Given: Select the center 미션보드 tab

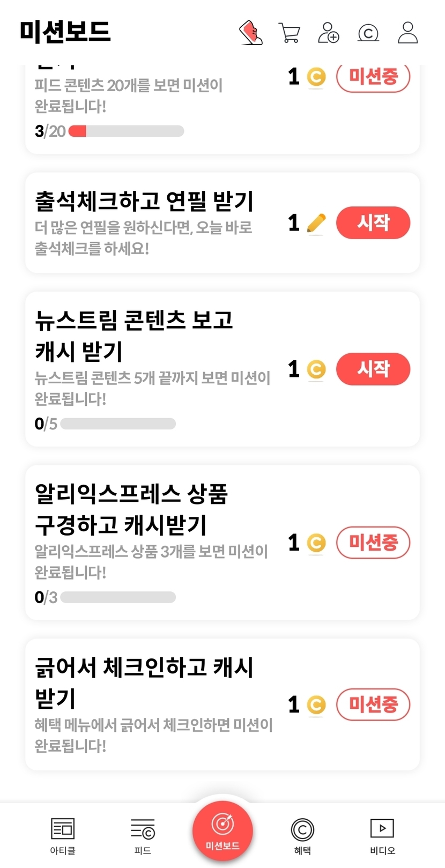Looking at the screenshot, I should pyautogui.click(x=222, y=830).
